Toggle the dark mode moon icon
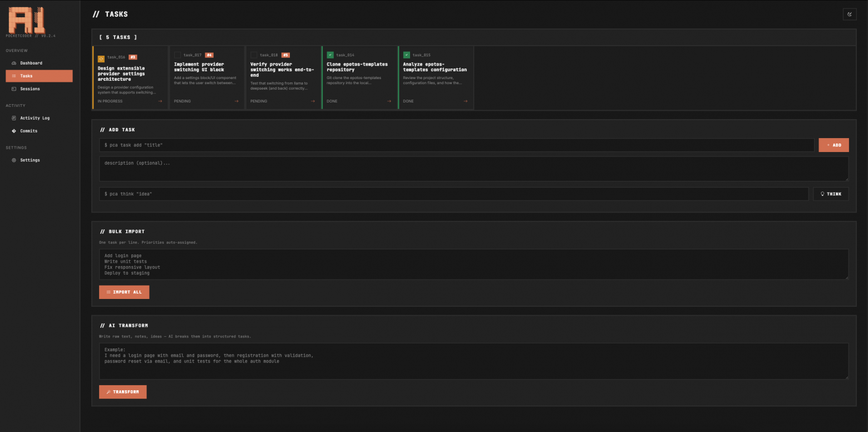The image size is (868, 432). click(x=850, y=14)
